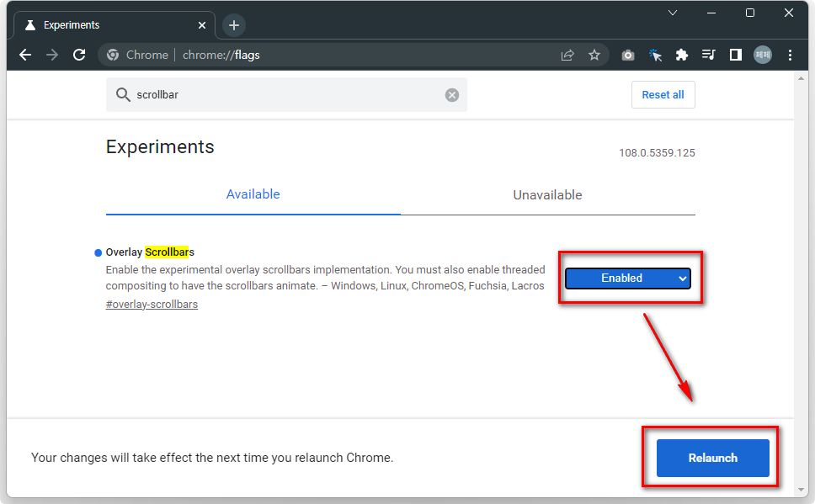This screenshot has width=815, height=504.
Task: Click the cursor-click extension icon
Action: tap(655, 55)
